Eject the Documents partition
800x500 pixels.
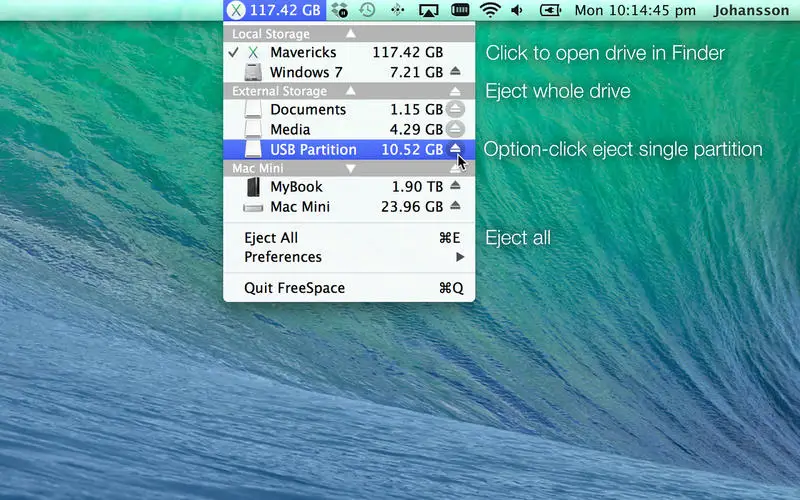[x=455, y=109]
